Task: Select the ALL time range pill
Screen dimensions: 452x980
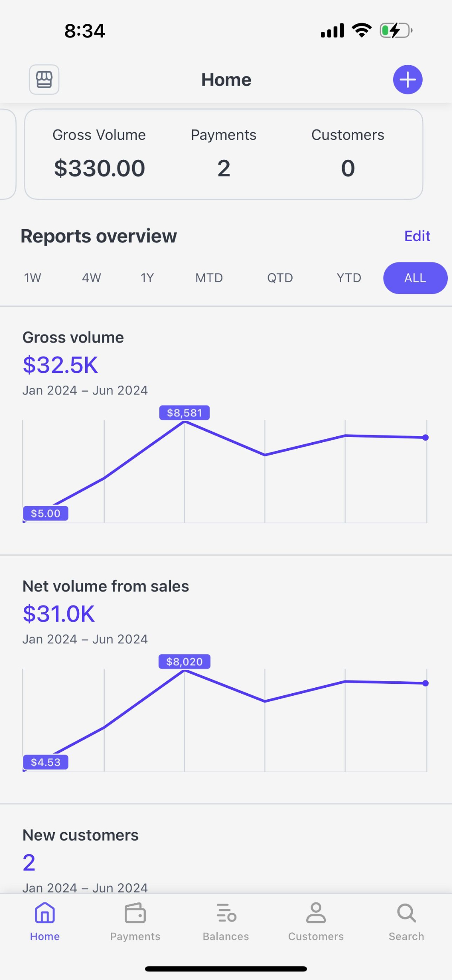Action: click(x=415, y=278)
